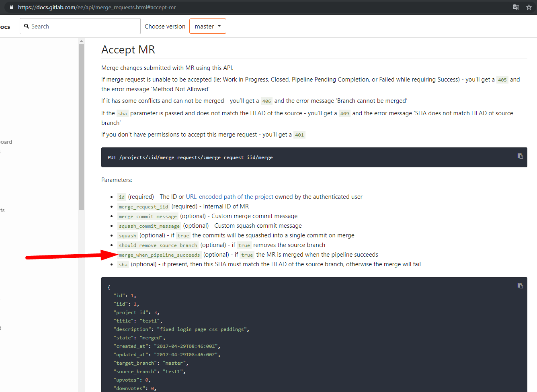Select the Accept MR heading

pyautogui.click(x=128, y=49)
